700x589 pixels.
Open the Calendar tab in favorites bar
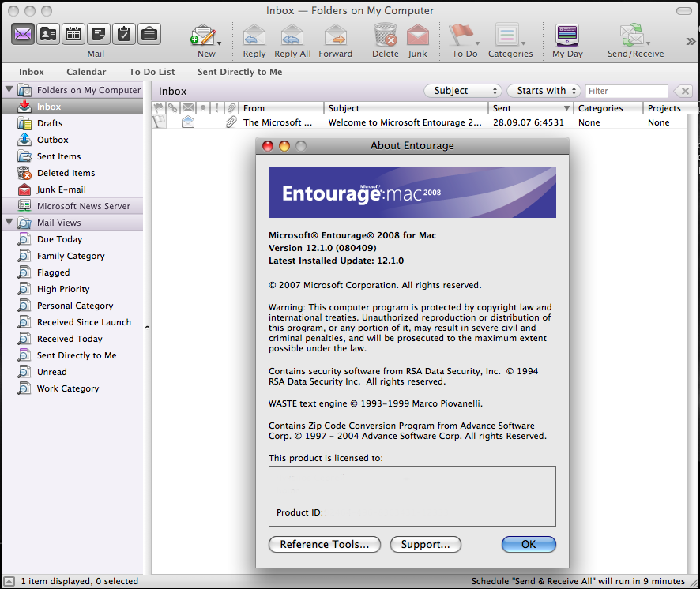coord(86,72)
